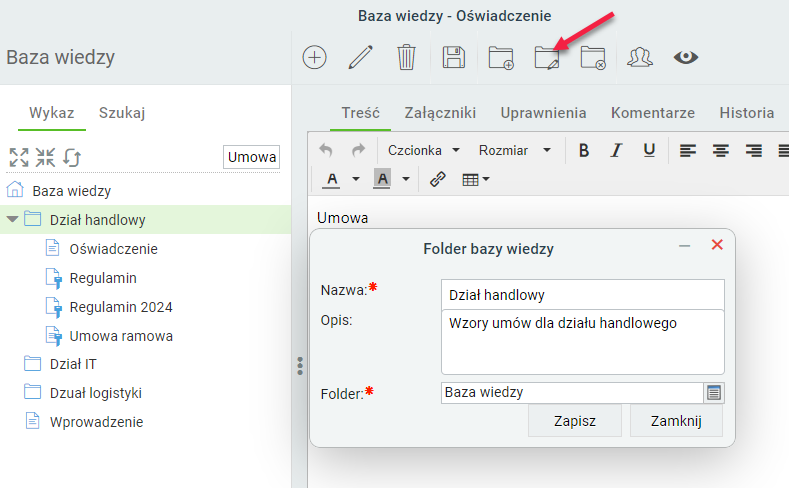Open the Regulamin 2024 document
The width and height of the screenshot is (789, 488).
point(121,307)
